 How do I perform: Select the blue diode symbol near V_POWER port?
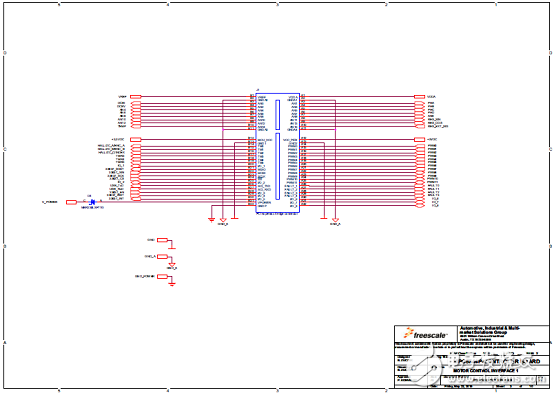pyautogui.click(x=92, y=202)
